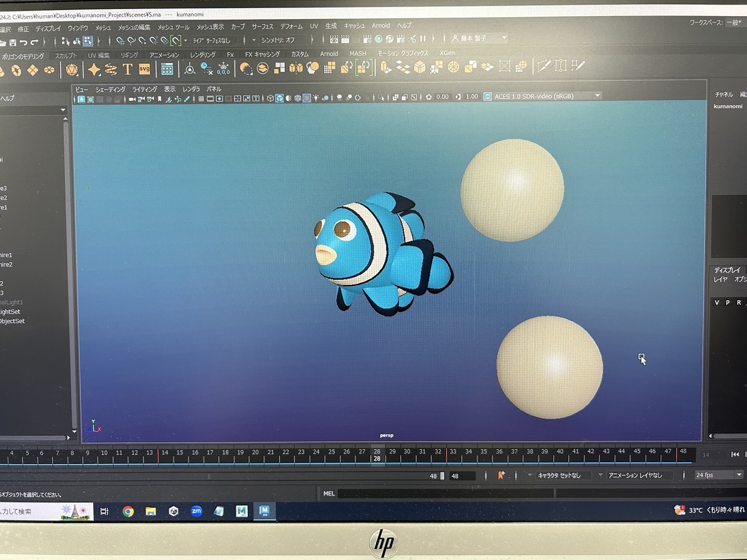Click the Redo arrow icon
The image size is (747, 560).
34,42
